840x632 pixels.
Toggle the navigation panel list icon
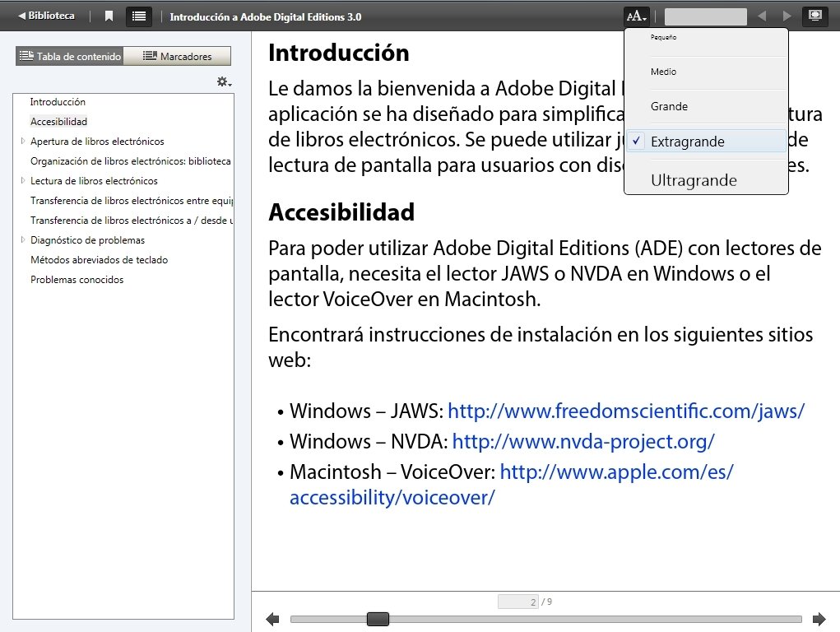[x=139, y=16]
